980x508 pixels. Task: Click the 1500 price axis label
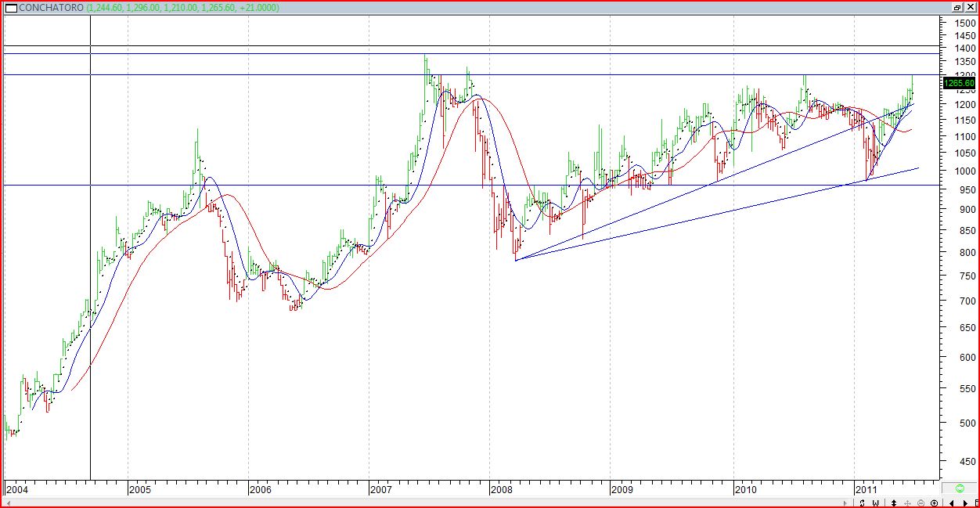click(964, 23)
